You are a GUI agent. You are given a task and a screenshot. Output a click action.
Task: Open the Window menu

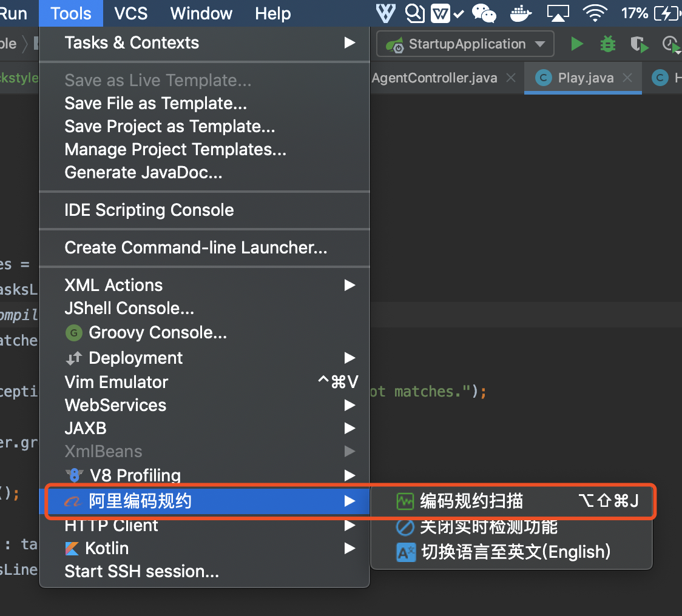[x=201, y=13]
